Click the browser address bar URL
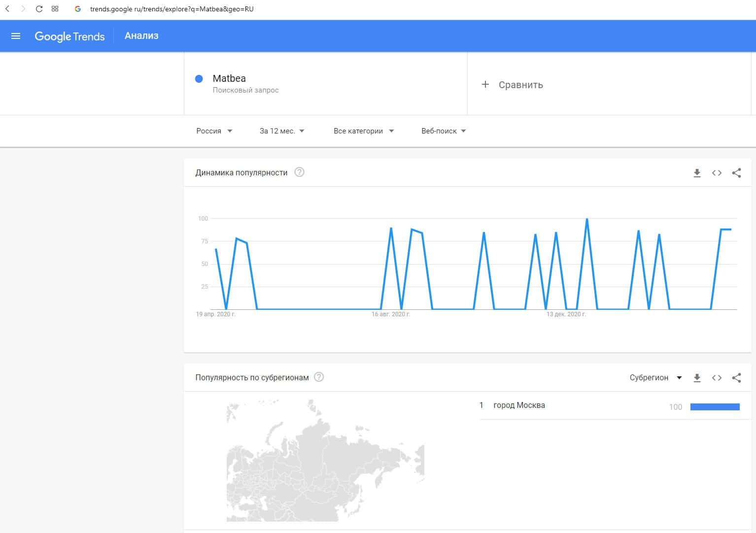The height and width of the screenshot is (533, 756). (172, 9)
